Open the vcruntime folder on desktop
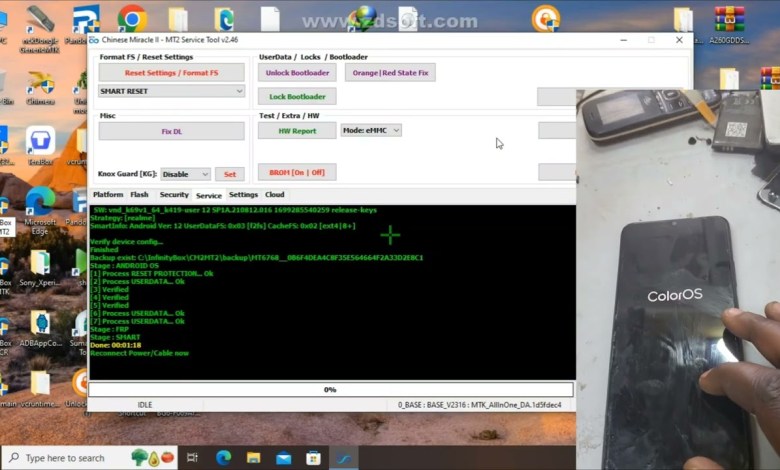This screenshot has height=470, width=780. coord(40,389)
